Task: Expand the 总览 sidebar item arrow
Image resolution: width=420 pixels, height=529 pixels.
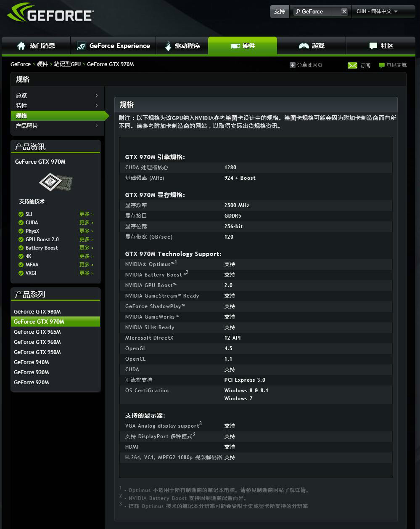Action: tap(97, 96)
